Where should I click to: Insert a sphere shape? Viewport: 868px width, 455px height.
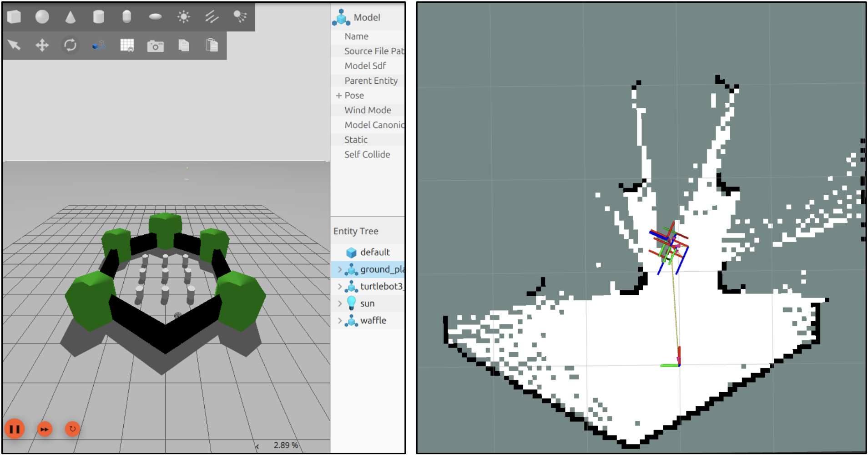(42, 17)
